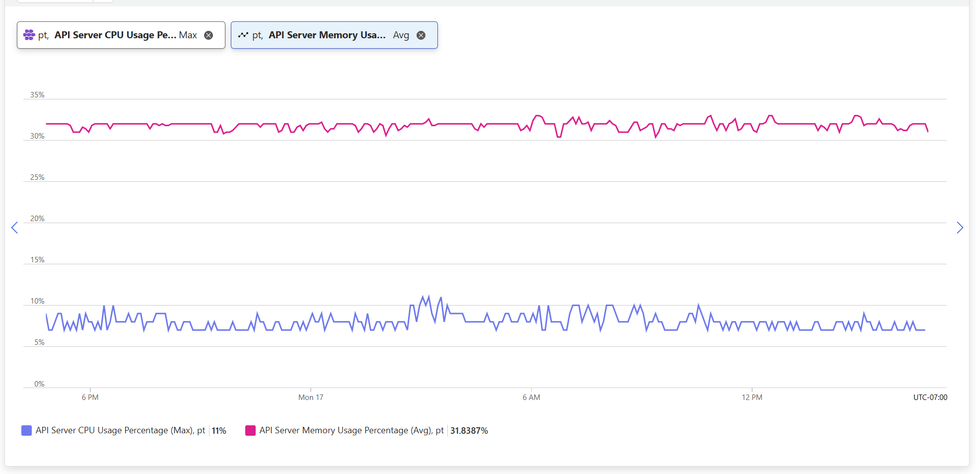Click the Kubernetes icon in the CPU metric pill
Viewport: 980px width, 474px height.
coord(29,35)
